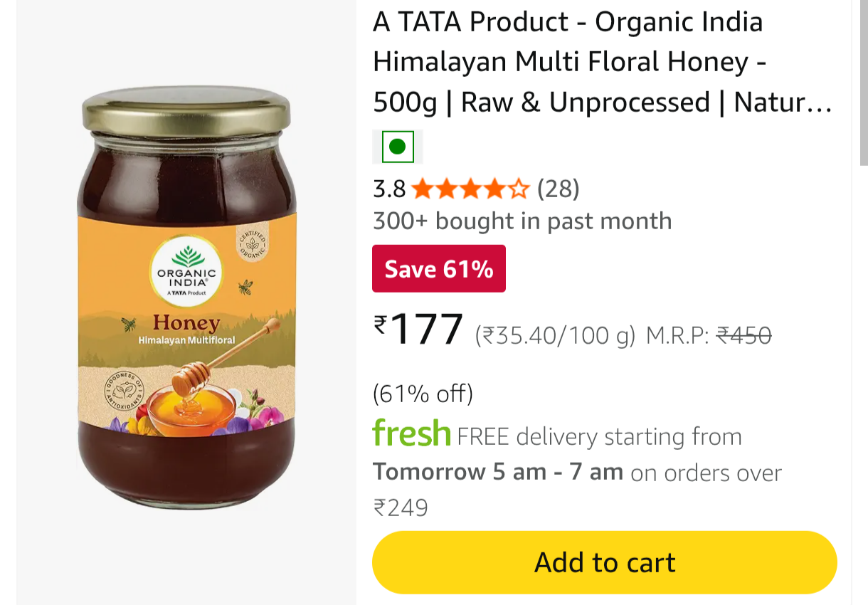This screenshot has height=605, width=868.
Task: Click the 3.8 rating number
Action: tap(389, 189)
